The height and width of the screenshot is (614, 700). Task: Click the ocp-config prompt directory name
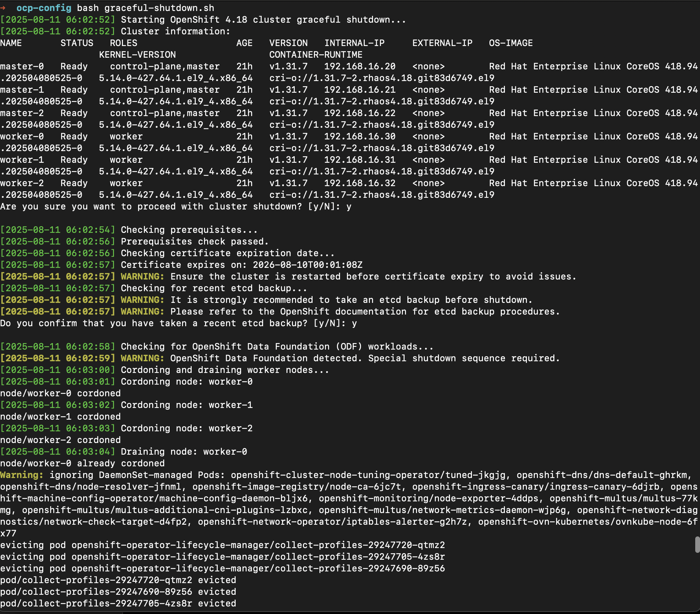(x=44, y=8)
